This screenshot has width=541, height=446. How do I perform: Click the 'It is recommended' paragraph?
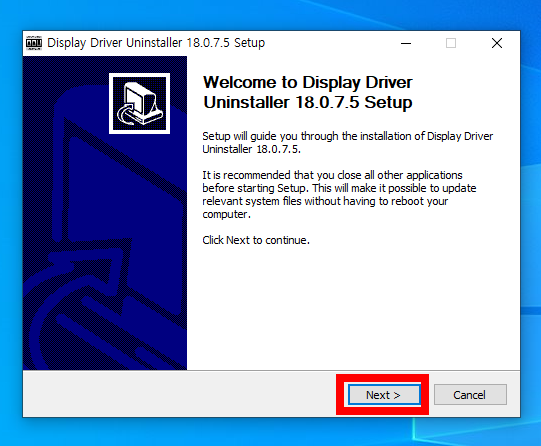pos(339,195)
